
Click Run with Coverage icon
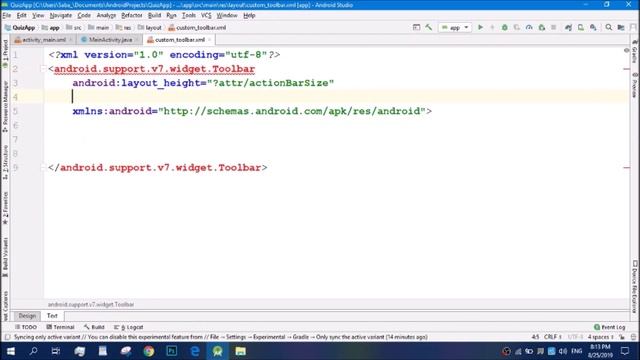click(517, 27)
